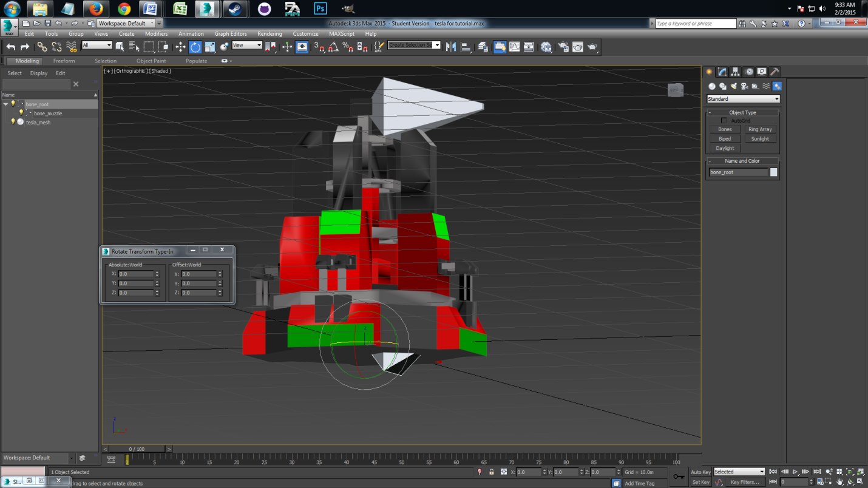Toggle the AutoGrid checkbox
The width and height of the screenshot is (868, 488).
tap(724, 121)
